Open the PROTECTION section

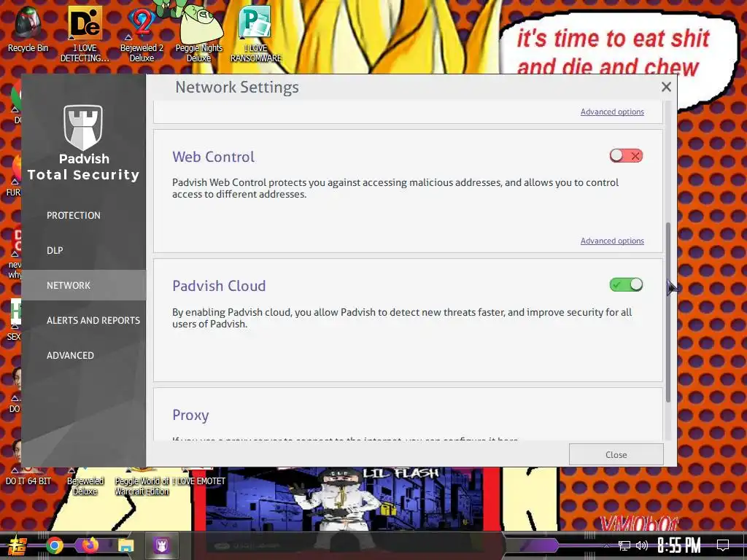coord(74,215)
